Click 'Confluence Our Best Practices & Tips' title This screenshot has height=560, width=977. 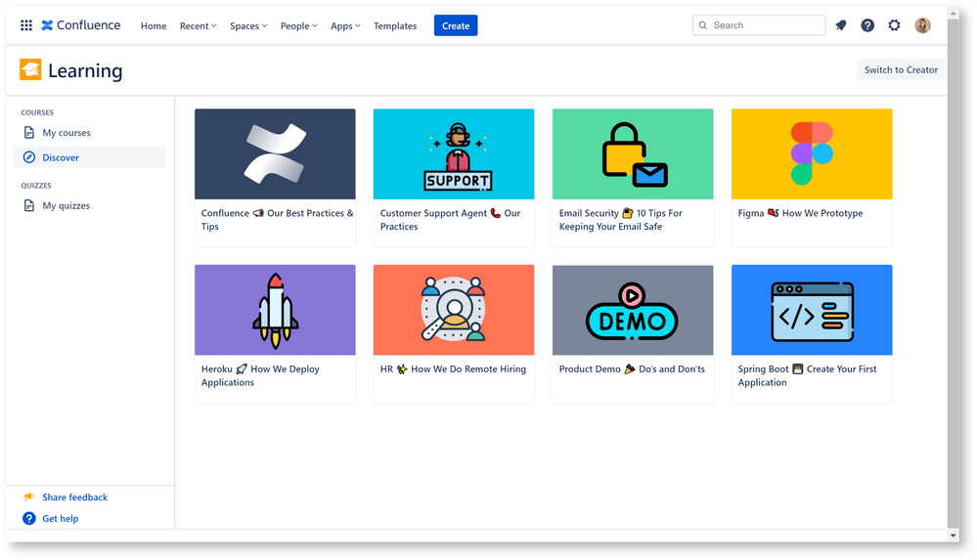(278, 220)
